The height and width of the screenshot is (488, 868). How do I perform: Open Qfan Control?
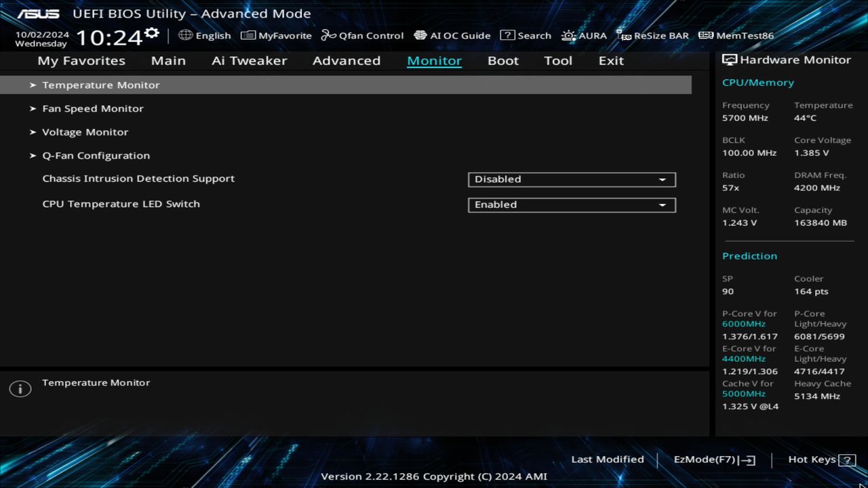[x=362, y=35]
